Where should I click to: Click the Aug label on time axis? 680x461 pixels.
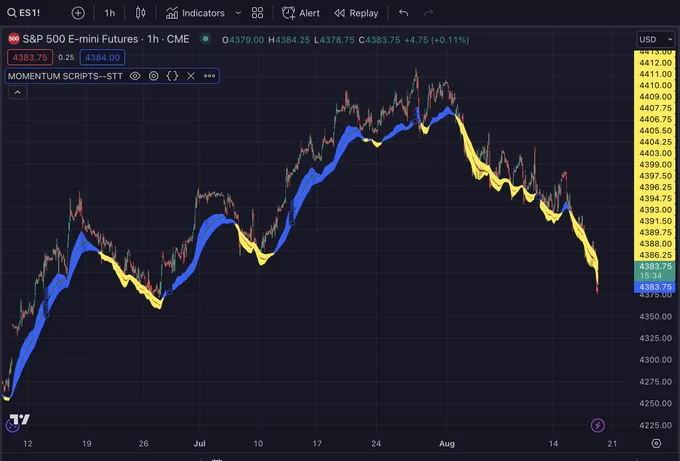pyautogui.click(x=447, y=443)
